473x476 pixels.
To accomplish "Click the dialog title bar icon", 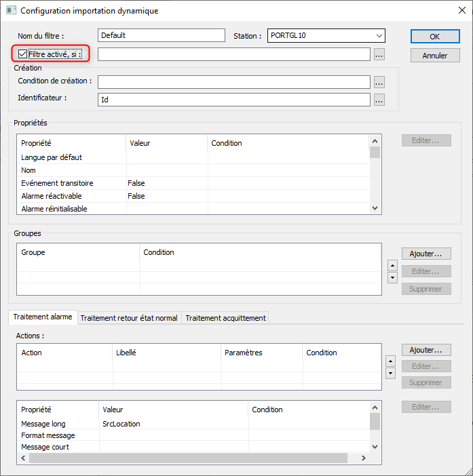I will point(11,10).
